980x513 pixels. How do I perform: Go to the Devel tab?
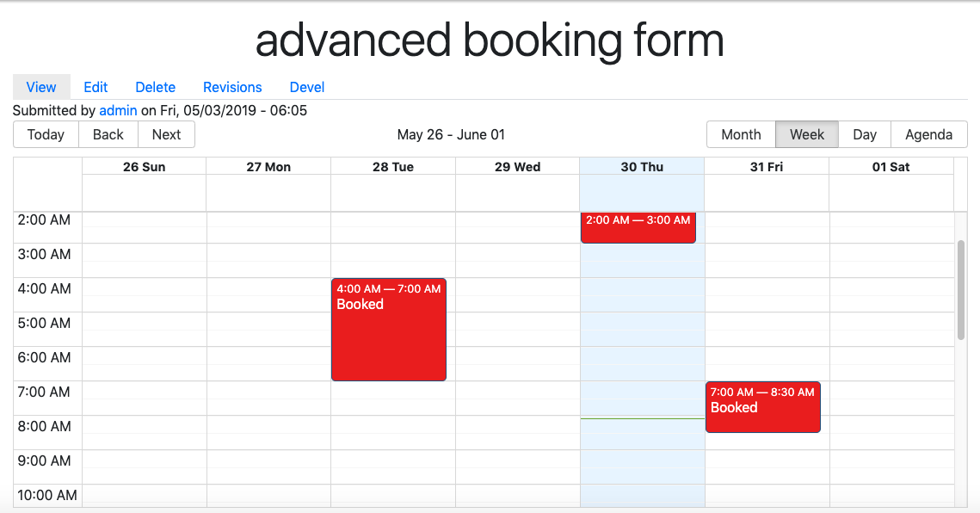(x=307, y=87)
